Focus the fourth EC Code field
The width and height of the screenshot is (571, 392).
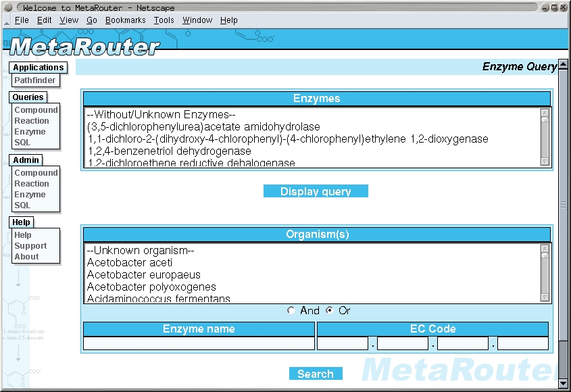(523, 343)
